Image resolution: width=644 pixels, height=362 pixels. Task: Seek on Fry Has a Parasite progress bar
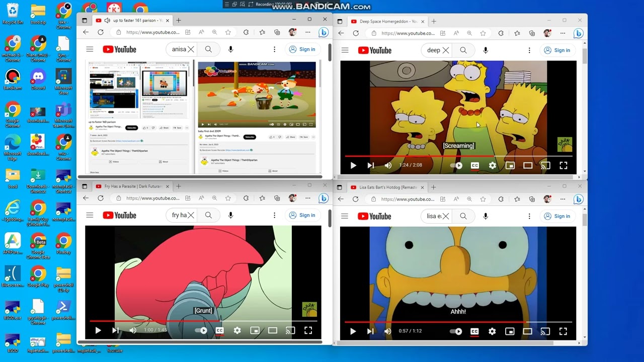click(x=203, y=321)
